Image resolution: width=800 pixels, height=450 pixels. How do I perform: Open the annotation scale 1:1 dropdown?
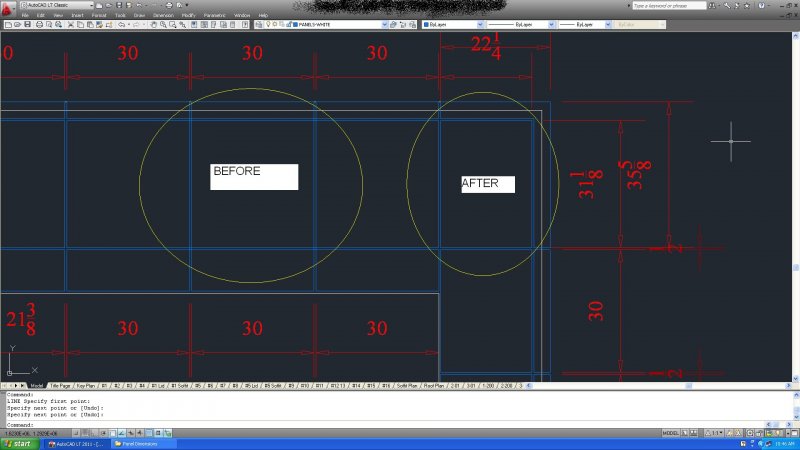[714, 433]
